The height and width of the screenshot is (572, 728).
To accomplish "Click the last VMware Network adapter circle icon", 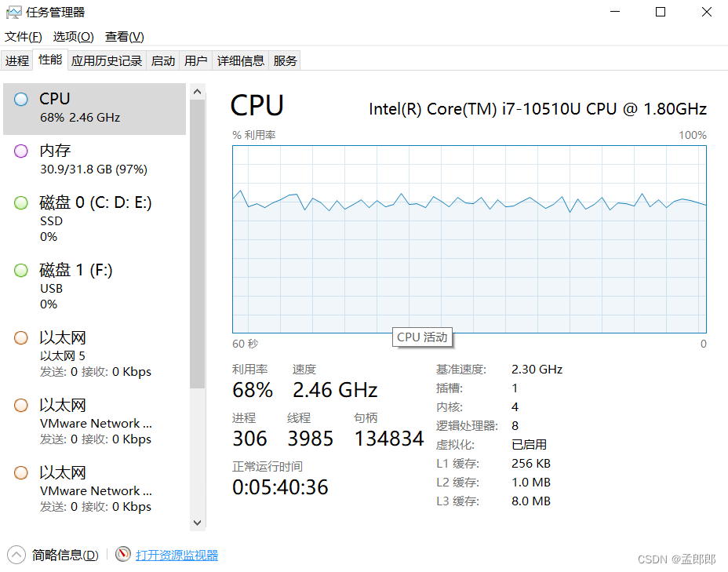I will pos(21,473).
